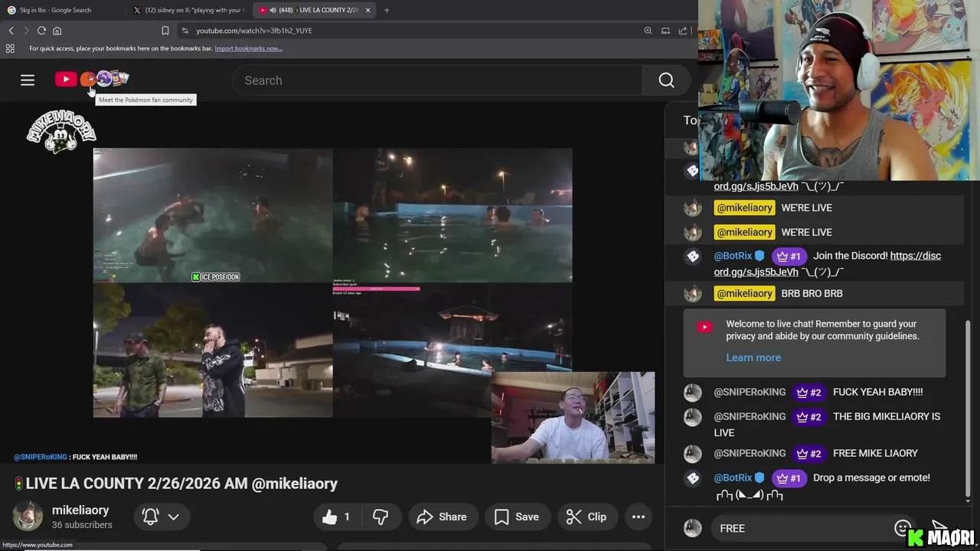Reload the page with the refresh icon
Screen dimensions: 980x551
point(41,31)
